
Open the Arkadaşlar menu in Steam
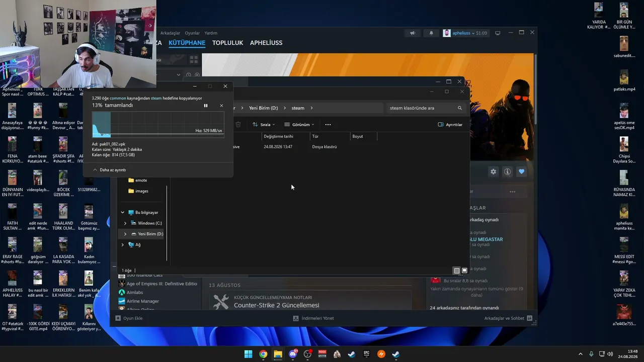pos(170,33)
